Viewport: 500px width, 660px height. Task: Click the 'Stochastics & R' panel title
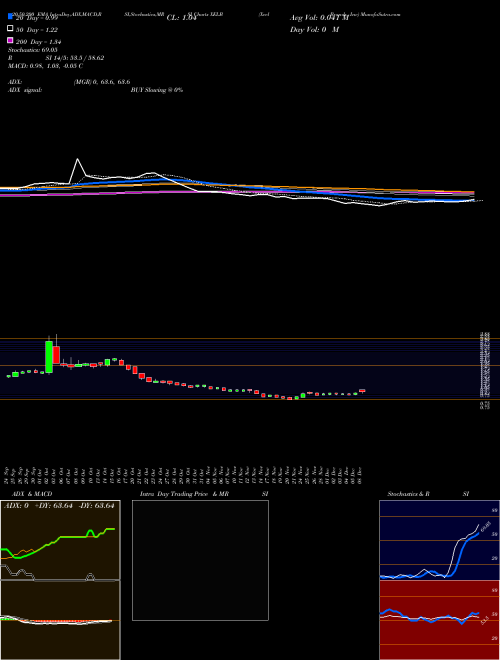point(409,494)
